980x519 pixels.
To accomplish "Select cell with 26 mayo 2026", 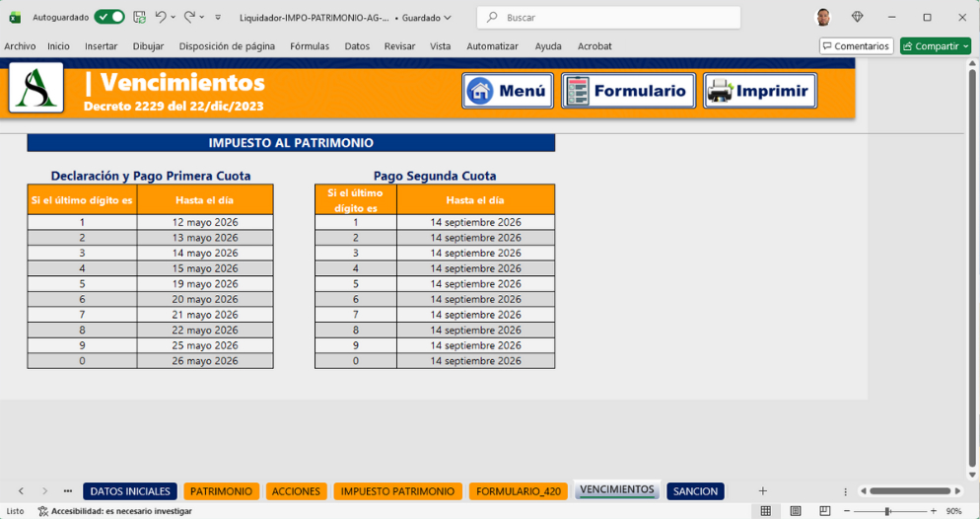I will [205, 361].
